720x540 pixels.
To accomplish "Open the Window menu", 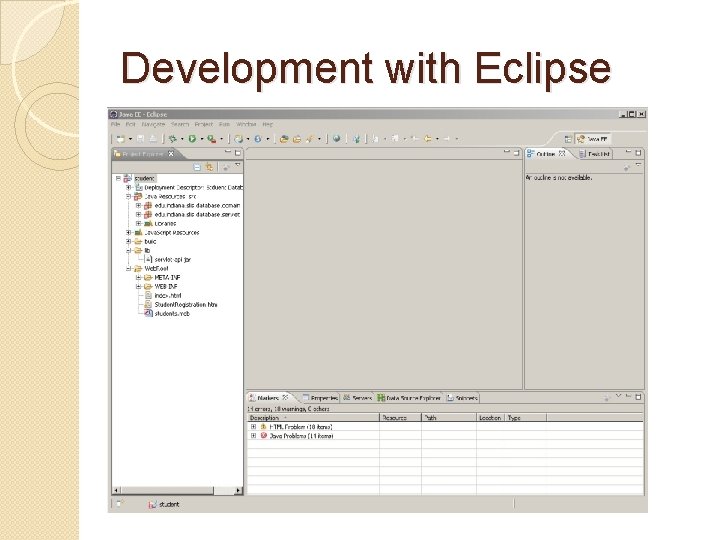I will [246, 124].
